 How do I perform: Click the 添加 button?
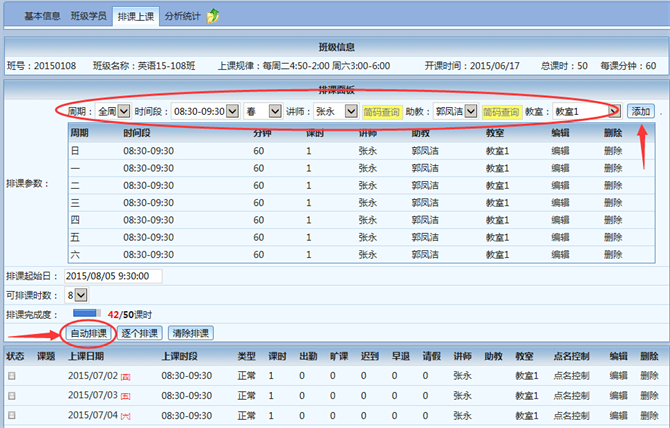click(x=640, y=111)
